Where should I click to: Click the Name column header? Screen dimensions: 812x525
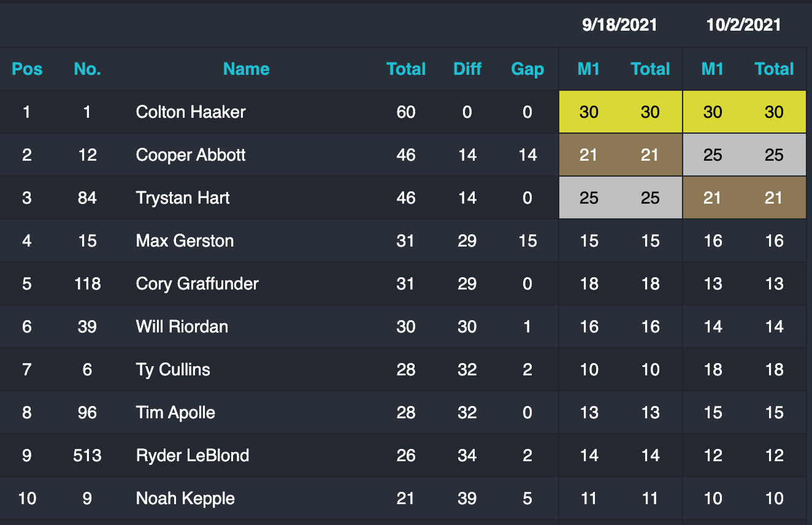(246, 69)
